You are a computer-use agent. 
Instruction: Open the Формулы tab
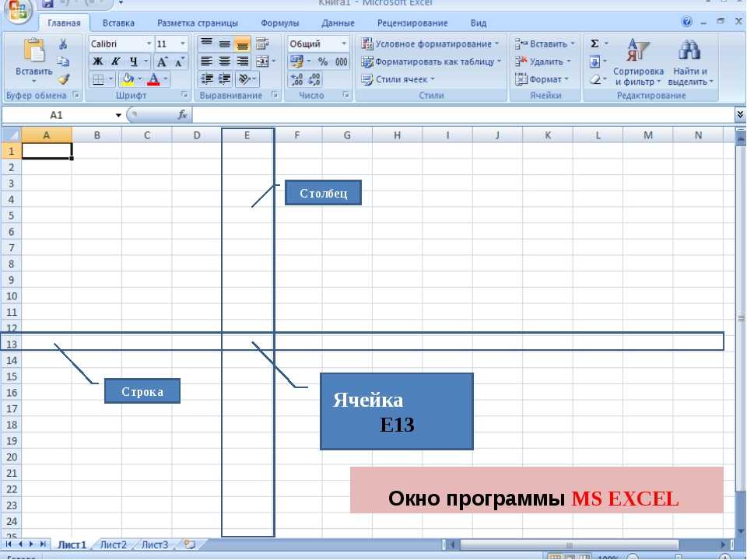pos(279,23)
